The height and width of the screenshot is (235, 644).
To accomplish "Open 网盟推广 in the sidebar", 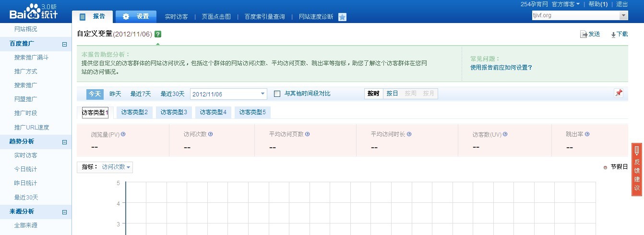I will [x=25, y=99].
